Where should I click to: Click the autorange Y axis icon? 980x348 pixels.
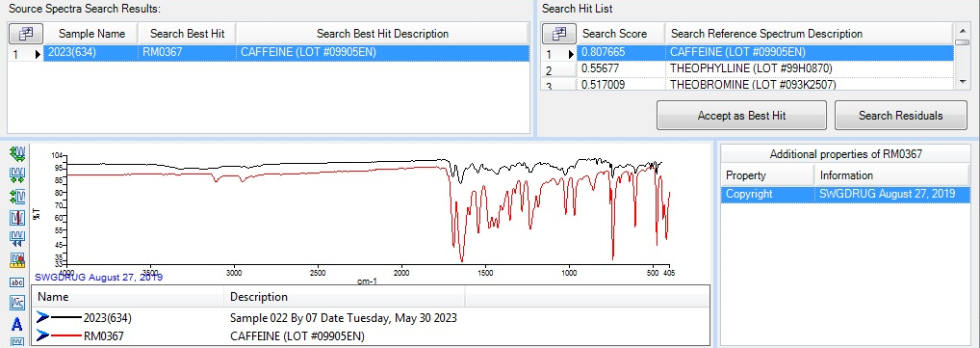coord(17,197)
